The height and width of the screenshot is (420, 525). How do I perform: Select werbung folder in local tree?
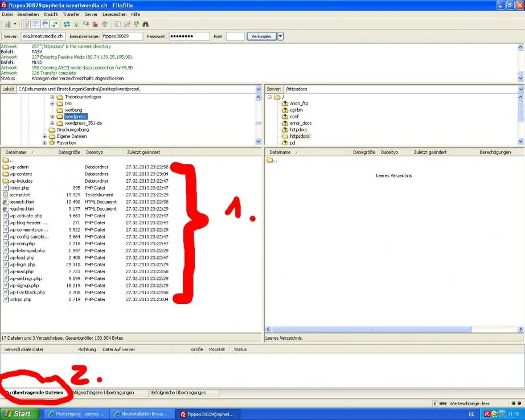tap(73, 110)
